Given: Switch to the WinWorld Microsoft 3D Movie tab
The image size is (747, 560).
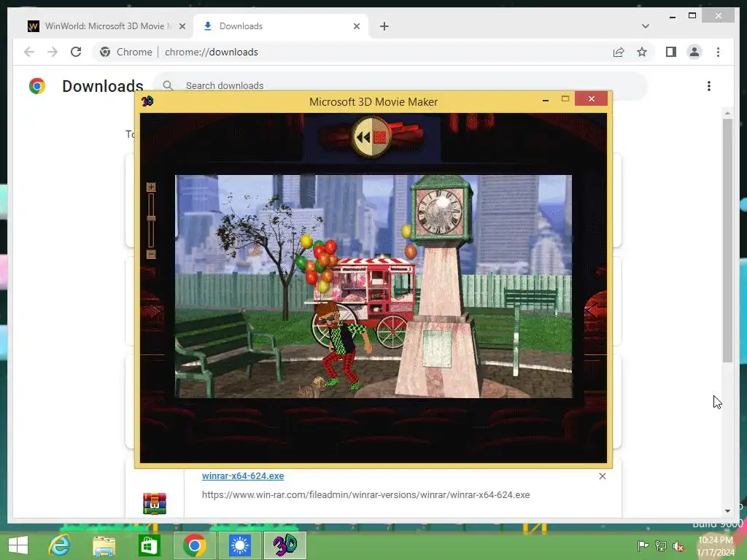Looking at the screenshot, I should 107,26.
